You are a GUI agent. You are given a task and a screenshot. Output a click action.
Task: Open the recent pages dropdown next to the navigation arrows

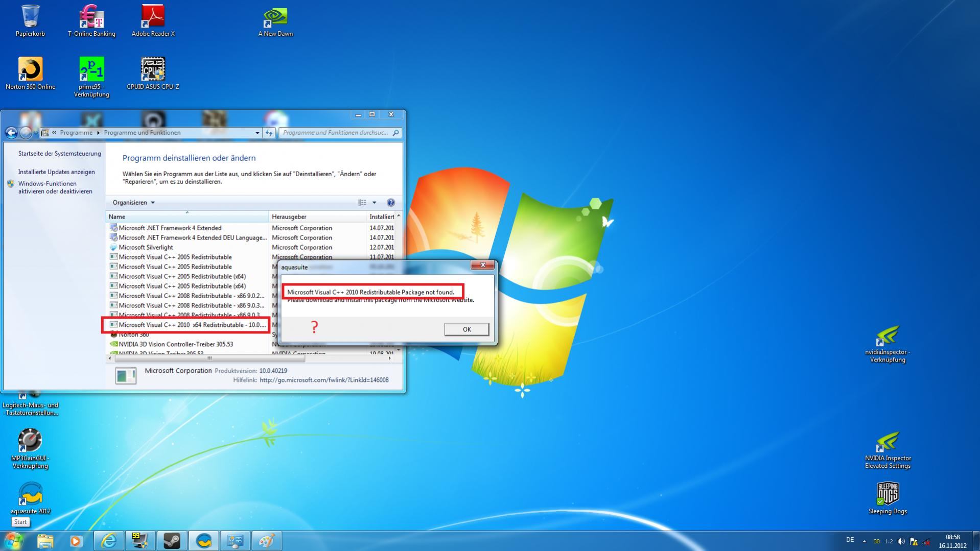click(x=36, y=133)
